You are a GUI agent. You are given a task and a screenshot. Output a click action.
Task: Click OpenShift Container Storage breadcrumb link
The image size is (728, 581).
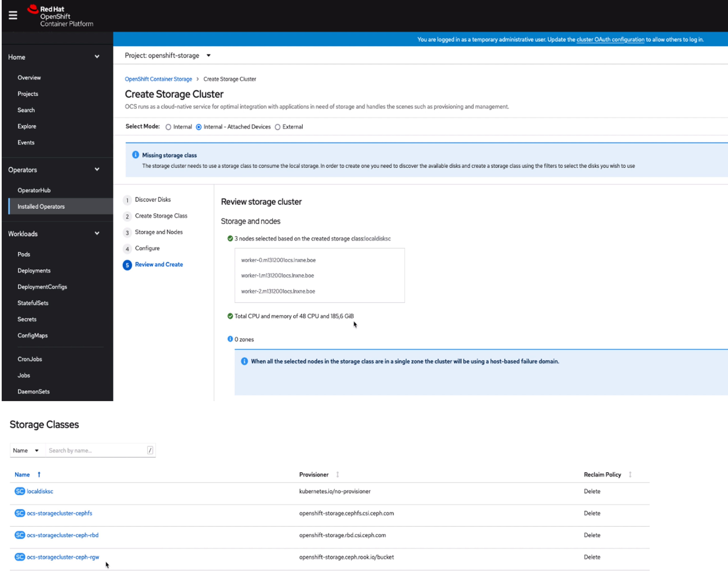coord(158,79)
